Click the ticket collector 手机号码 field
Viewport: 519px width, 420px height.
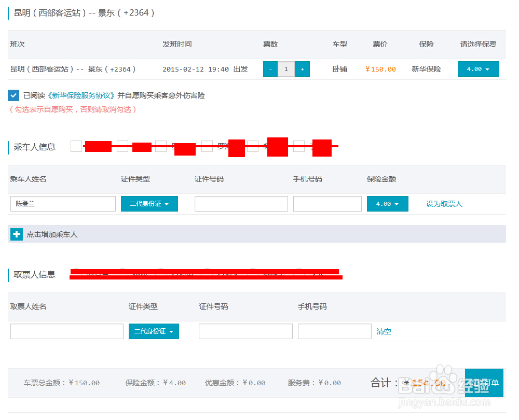pos(335,331)
